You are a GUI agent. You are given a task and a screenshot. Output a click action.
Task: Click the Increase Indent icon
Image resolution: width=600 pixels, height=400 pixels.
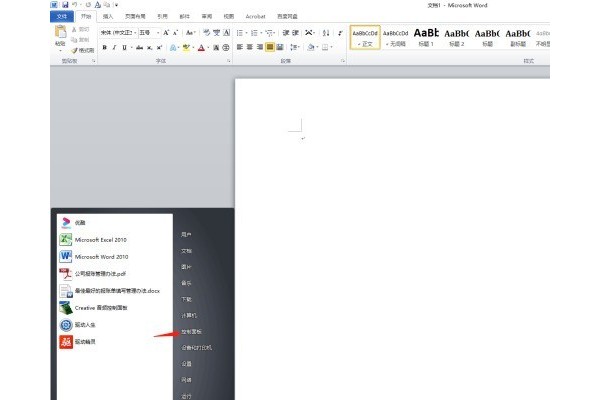[295, 33]
